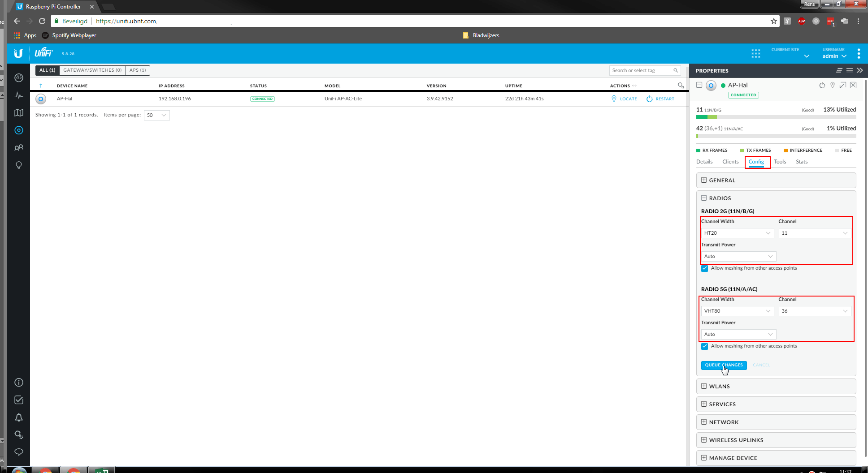868x473 pixels.
Task: Open the Insights lightbulb icon in sidebar
Action: (19, 165)
